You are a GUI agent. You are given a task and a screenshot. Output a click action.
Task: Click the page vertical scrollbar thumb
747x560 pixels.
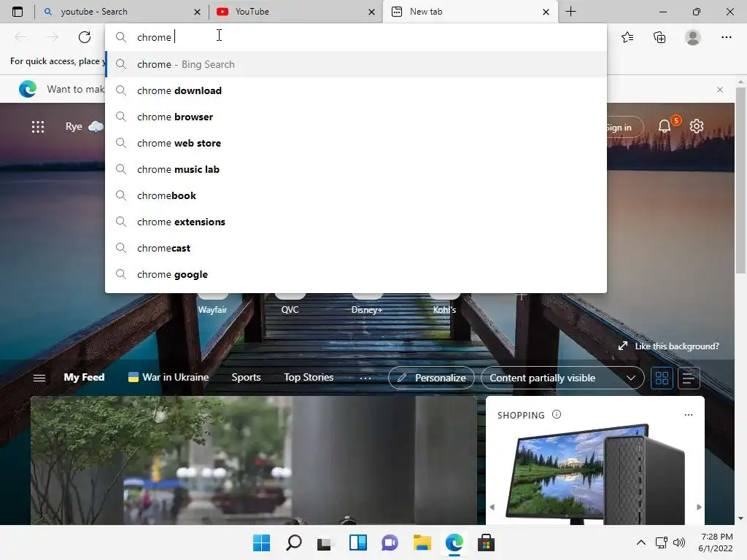(x=740, y=180)
